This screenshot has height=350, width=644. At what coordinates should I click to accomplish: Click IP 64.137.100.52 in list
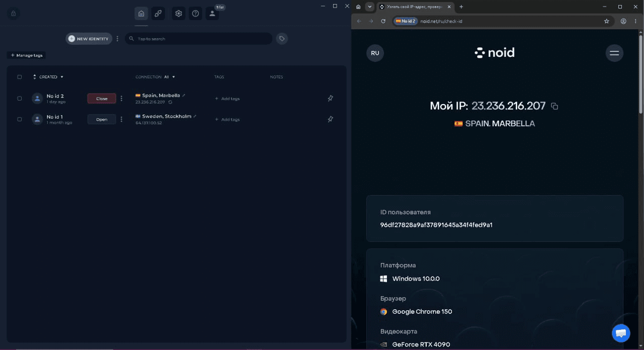[148, 123]
